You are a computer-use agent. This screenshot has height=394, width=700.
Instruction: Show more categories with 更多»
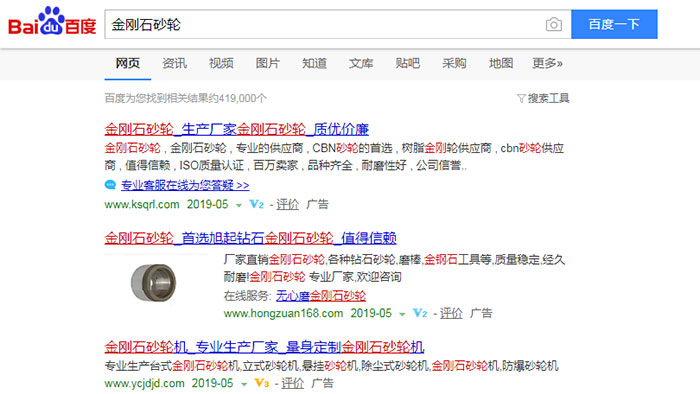click(547, 63)
